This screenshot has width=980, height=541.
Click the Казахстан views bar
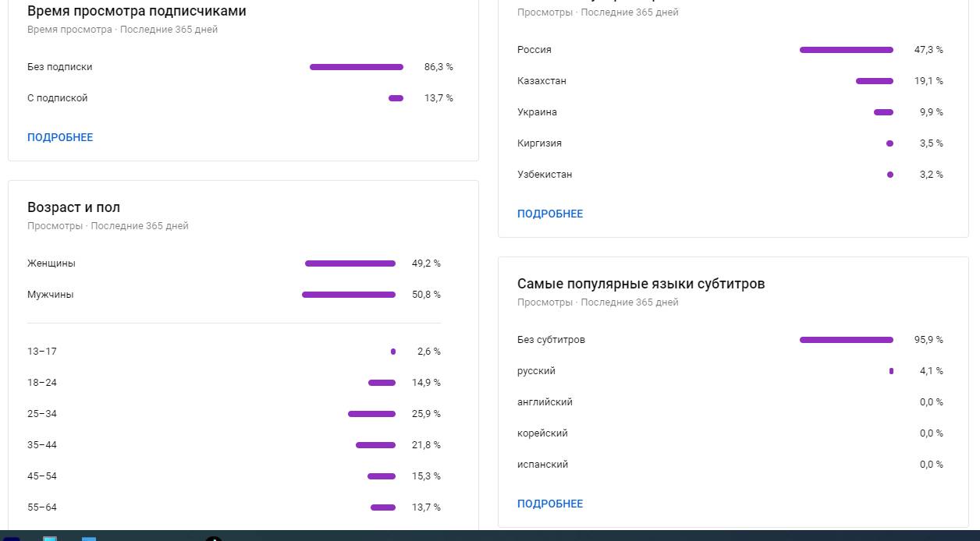(x=875, y=81)
